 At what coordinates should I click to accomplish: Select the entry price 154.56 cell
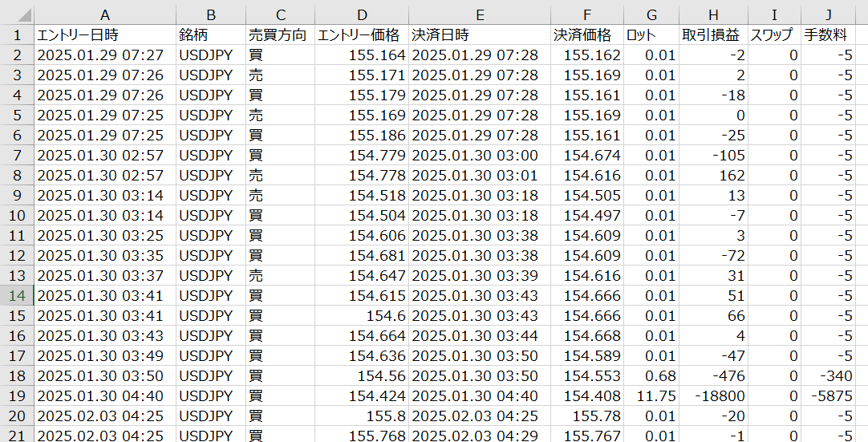tap(362, 376)
